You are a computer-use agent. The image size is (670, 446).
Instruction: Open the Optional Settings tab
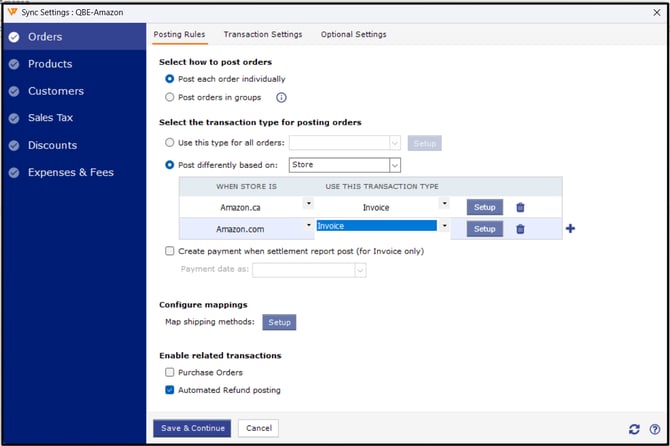click(x=353, y=35)
